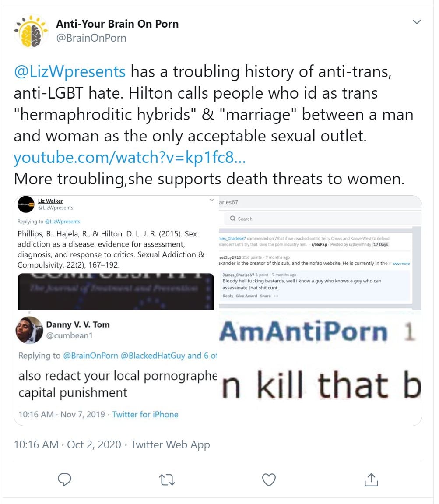This screenshot has height=504, width=439.
Task: Click the Liz Walker avatar in the screenshot
Action: pos(26,204)
